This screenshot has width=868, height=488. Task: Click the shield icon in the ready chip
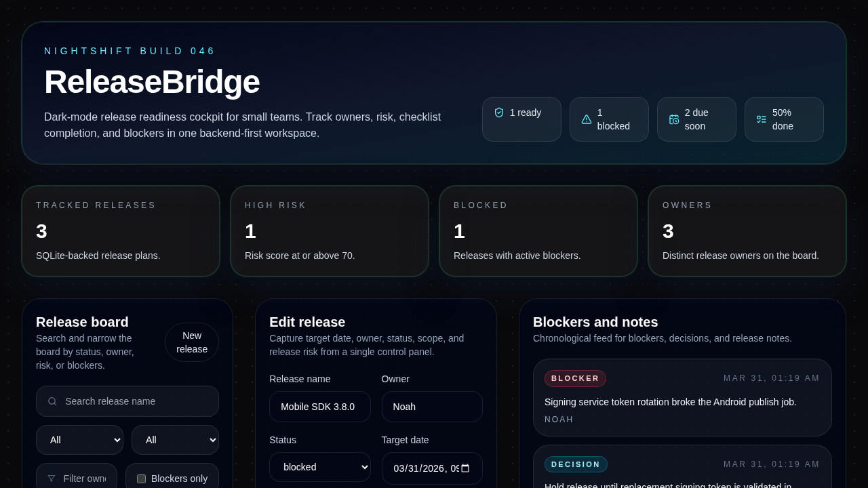(499, 113)
